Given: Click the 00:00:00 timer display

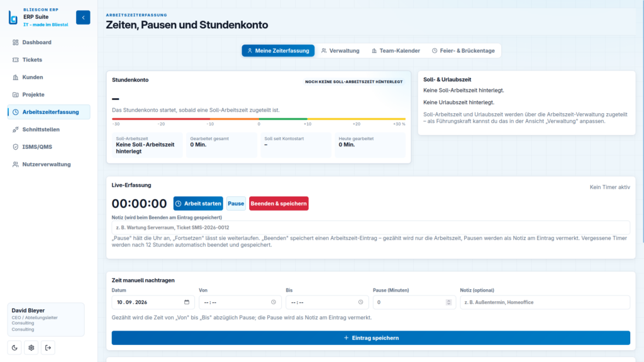Looking at the screenshot, I should [x=139, y=204].
